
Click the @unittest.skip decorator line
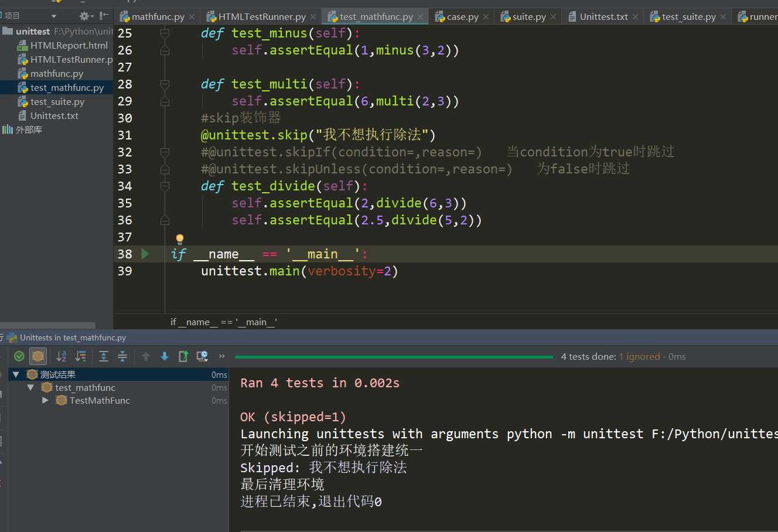pyautogui.click(x=318, y=135)
